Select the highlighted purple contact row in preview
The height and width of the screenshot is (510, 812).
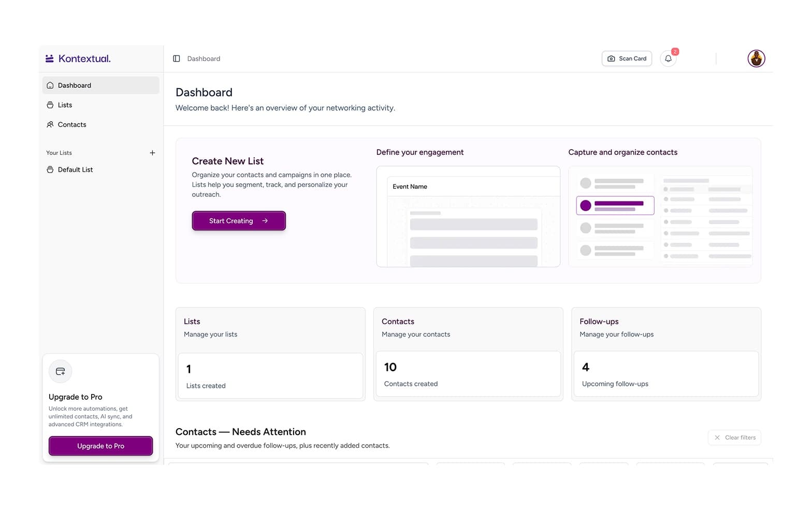pos(615,206)
